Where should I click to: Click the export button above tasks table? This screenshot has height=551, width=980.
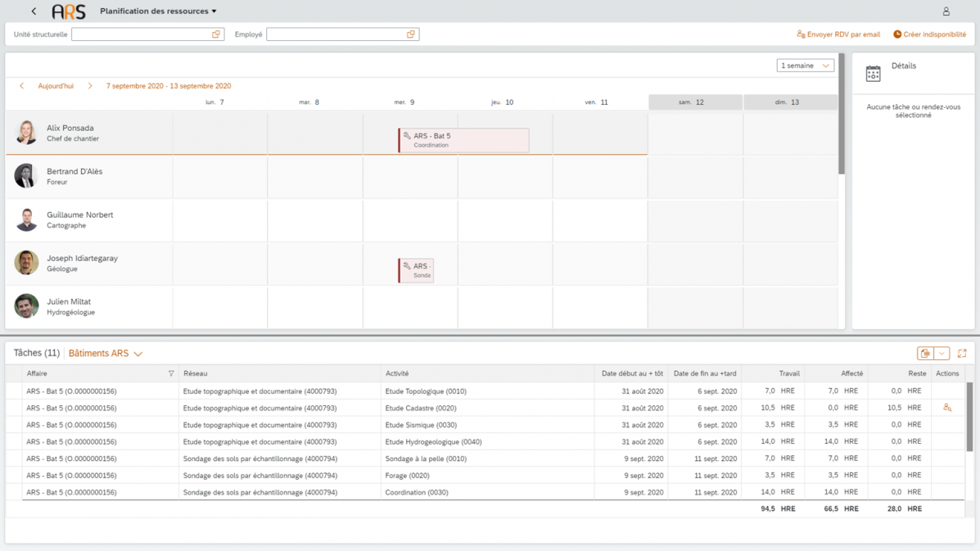point(925,354)
